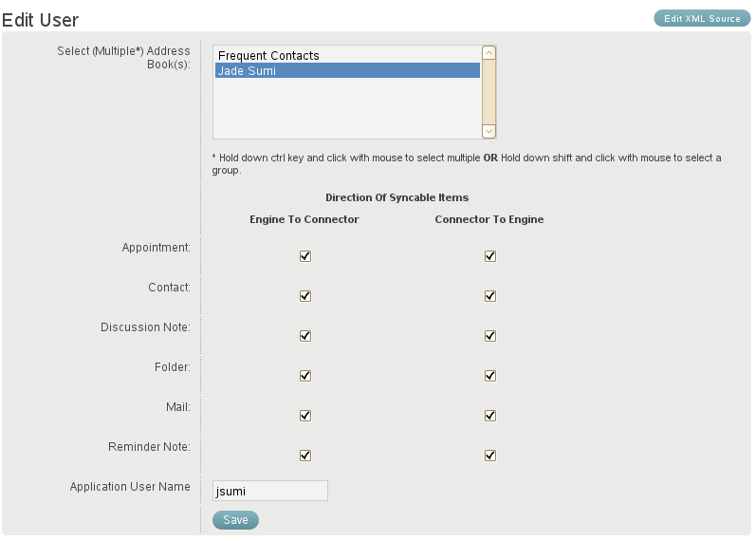
Task: Uncheck Folder Connector To Engine checkbox
Action: tap(490, 376)
